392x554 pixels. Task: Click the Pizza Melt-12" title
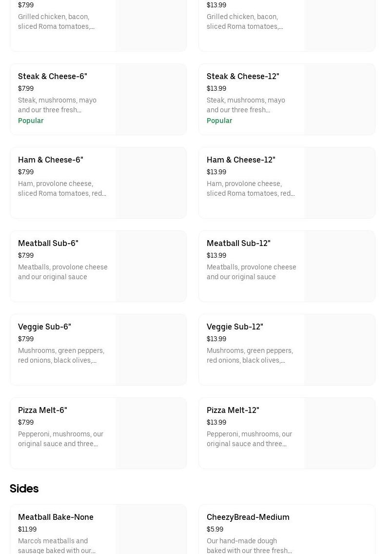(x=233, y=410)
